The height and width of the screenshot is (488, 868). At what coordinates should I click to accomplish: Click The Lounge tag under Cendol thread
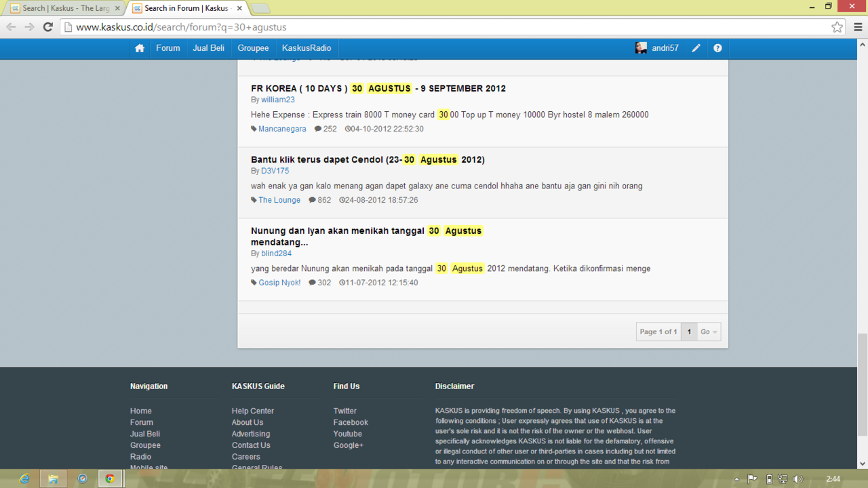tap(279, 200)
